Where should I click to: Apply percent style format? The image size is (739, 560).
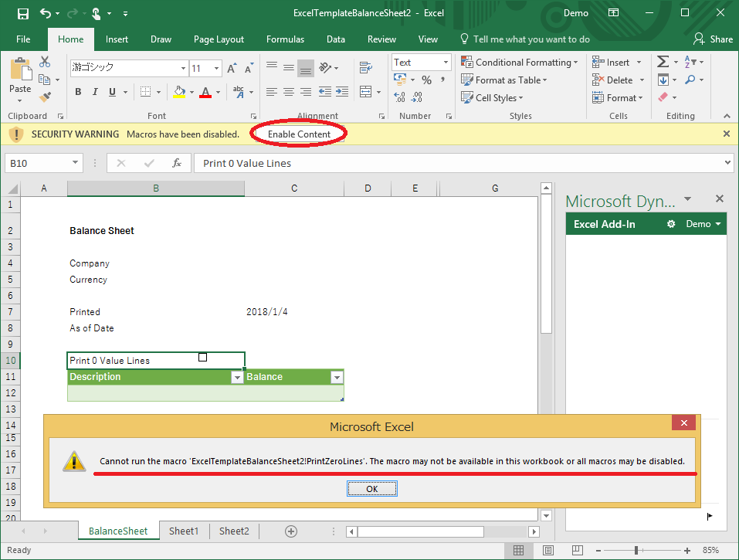426,80
